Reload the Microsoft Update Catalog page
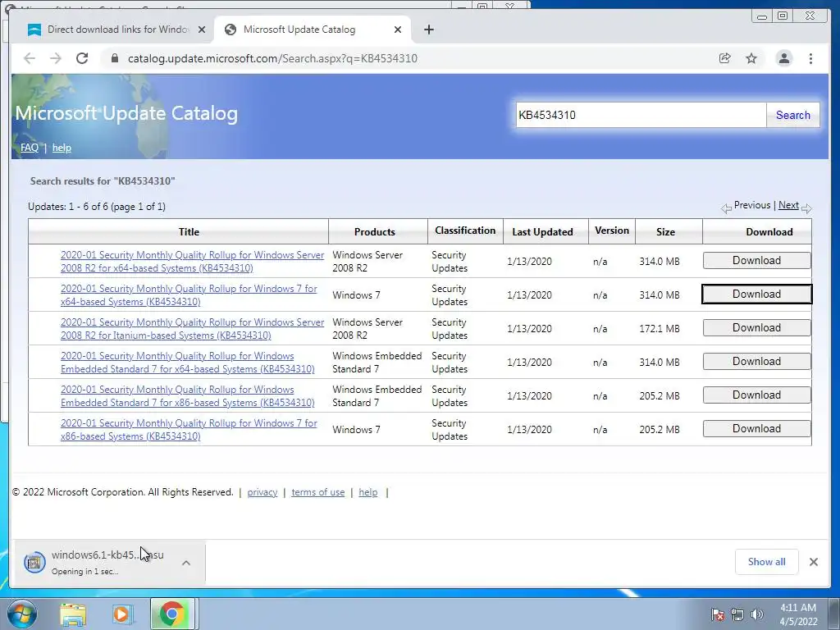 click(x=82, y=58)
